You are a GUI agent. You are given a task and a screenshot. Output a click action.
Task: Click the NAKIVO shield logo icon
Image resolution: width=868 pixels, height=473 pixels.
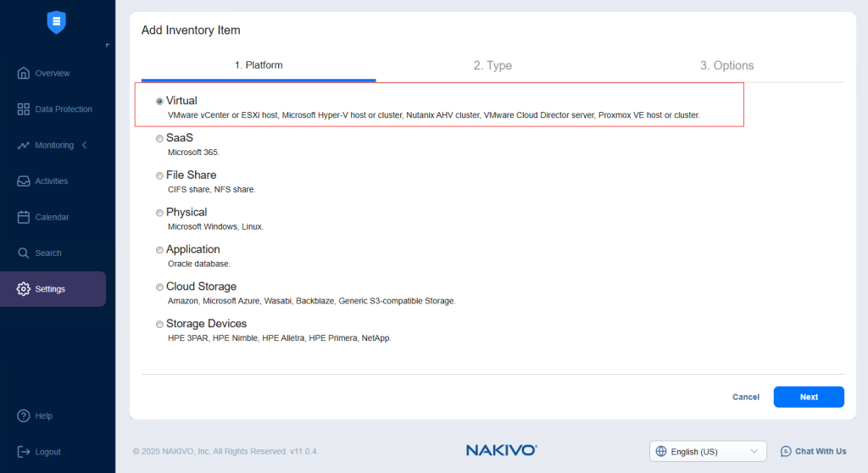57,22
